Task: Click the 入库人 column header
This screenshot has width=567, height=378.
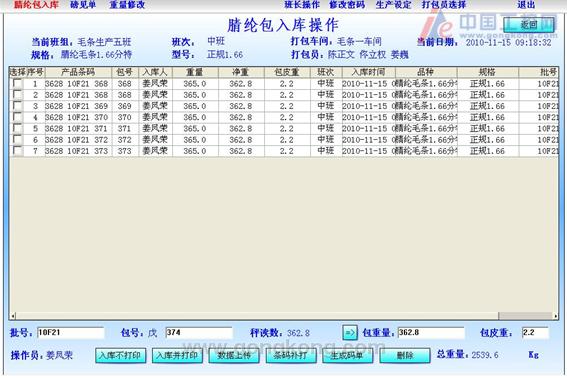Action: (x=155, y=72)
